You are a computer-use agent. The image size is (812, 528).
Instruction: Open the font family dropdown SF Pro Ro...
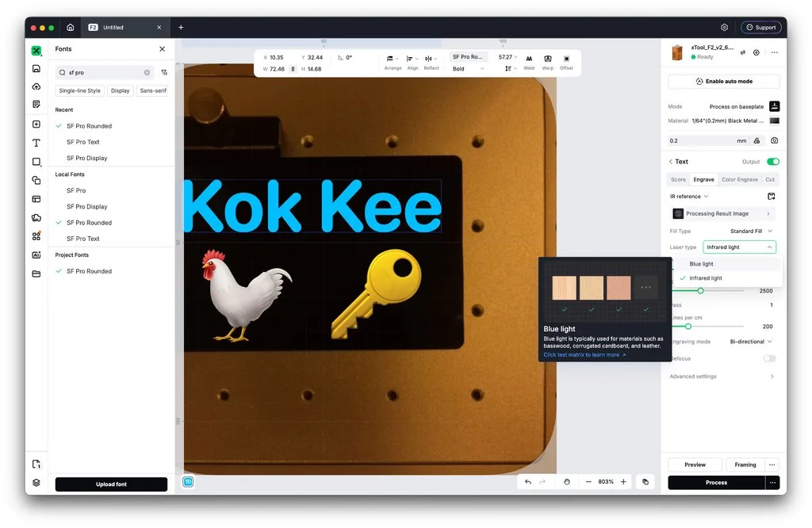pos(468,57)
